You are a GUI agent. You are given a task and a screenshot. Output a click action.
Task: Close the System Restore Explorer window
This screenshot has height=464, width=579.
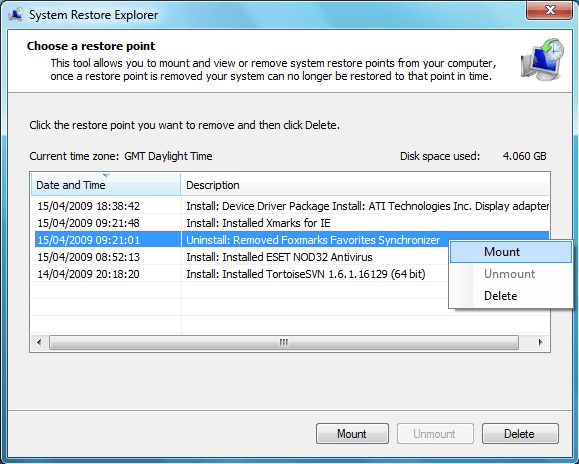pos(549,10)
